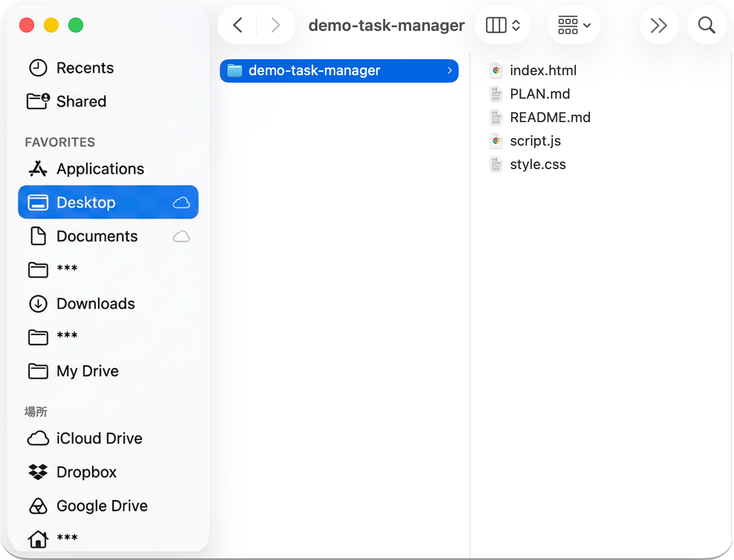The height and width of the screenshot is (560, 734).
Task: Select Desktop in the sidebar
Action: (x=108, y=202)
